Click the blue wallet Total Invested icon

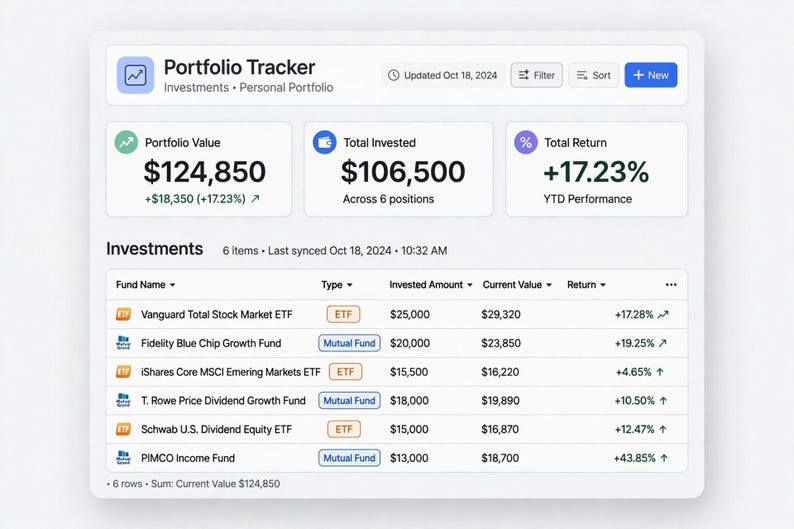coord(325,142)
